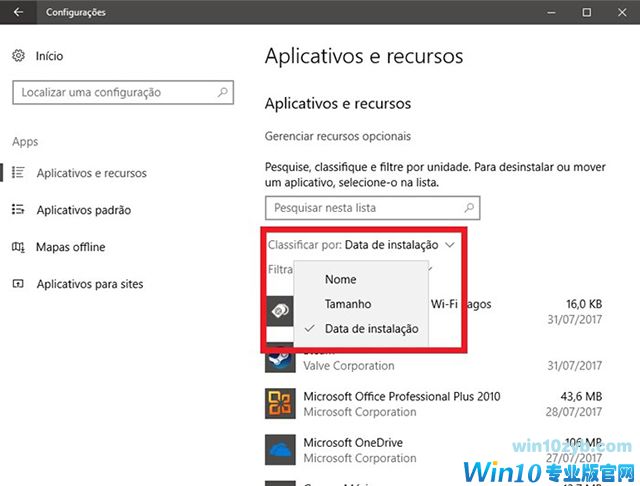The width and height of the screenshot is (640, 486).
Task: Click Aplicativos para sites icon
Action: (18, 284)
